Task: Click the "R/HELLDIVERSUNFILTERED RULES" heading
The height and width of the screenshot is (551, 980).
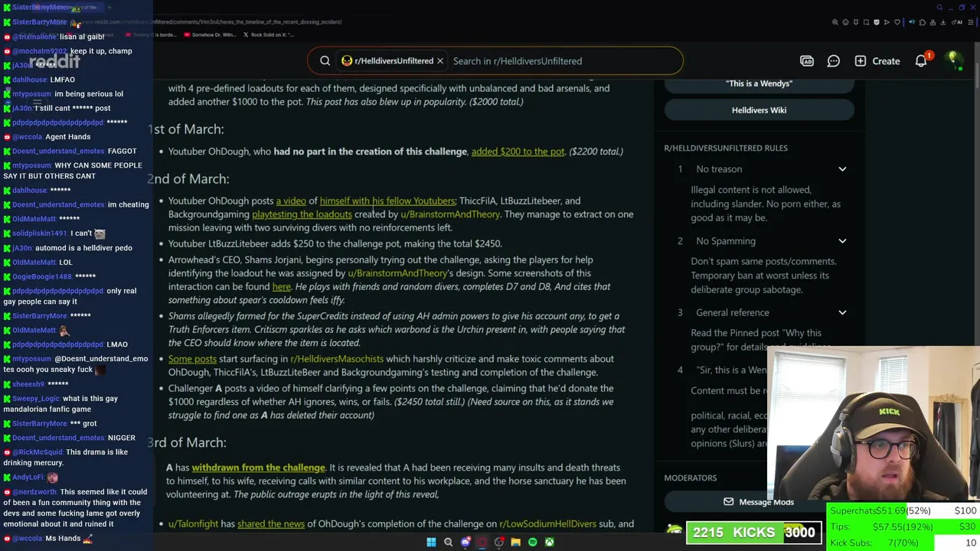Action: (726, 148)
